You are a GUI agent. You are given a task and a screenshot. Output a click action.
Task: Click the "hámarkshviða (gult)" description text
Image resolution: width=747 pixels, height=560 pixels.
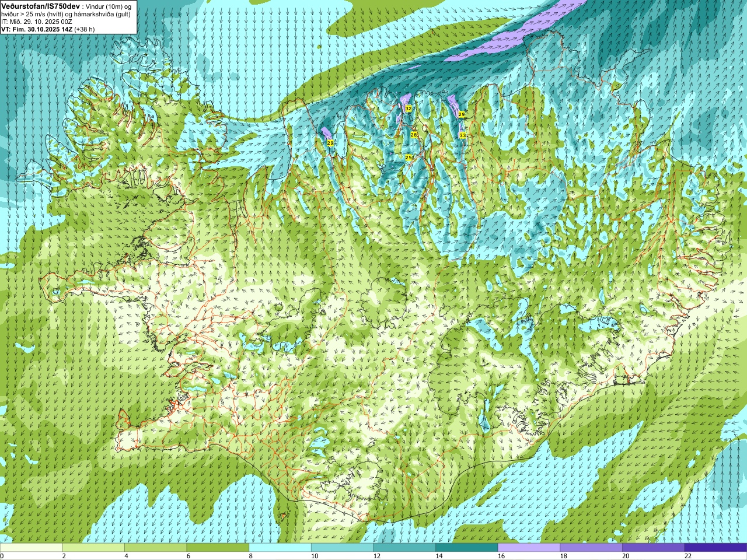point(102,15)
